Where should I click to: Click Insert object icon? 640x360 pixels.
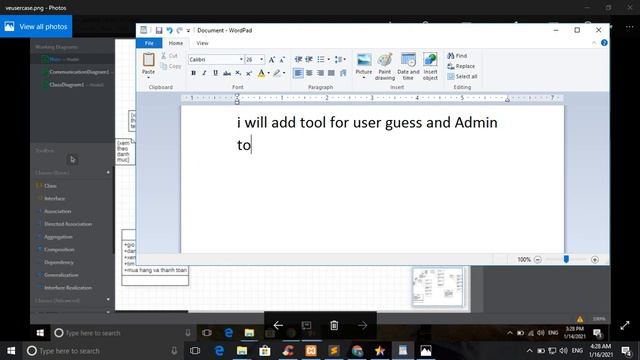click(x=430, y=67)
